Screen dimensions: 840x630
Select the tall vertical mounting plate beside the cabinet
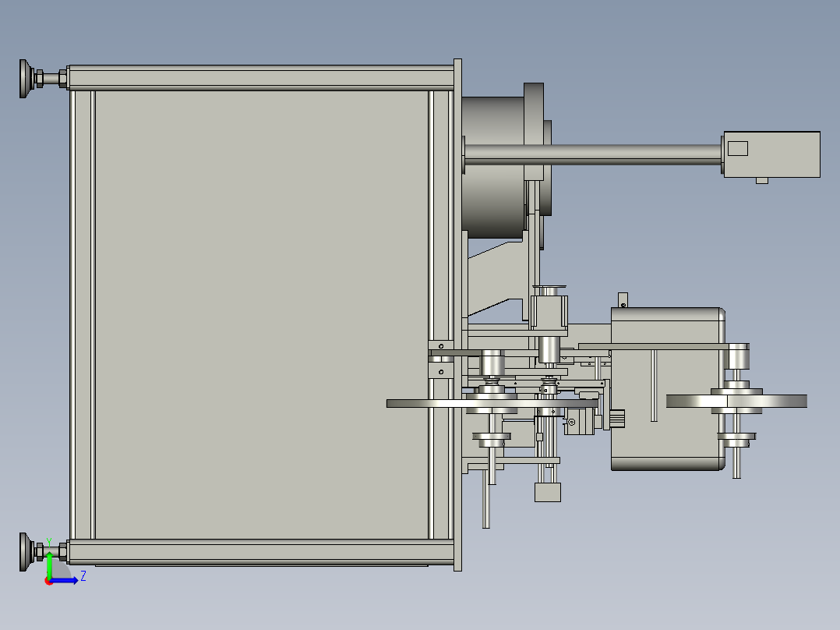pos(457,315)
